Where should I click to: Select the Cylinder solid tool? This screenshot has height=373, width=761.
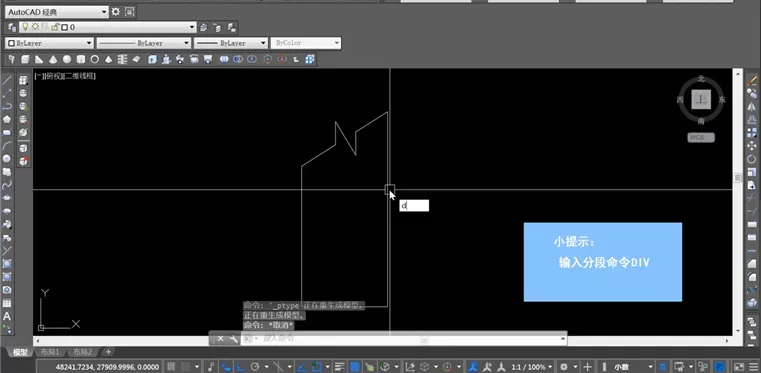click(81, 59)
